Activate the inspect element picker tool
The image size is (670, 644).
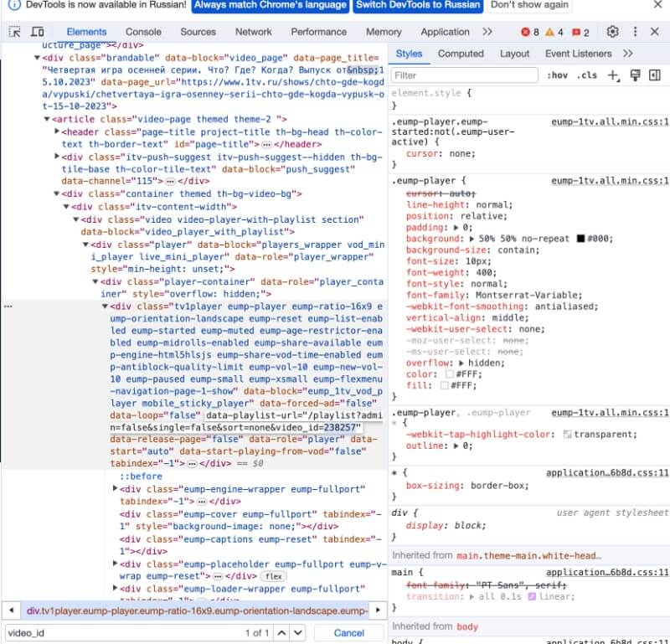click(15, 32)
